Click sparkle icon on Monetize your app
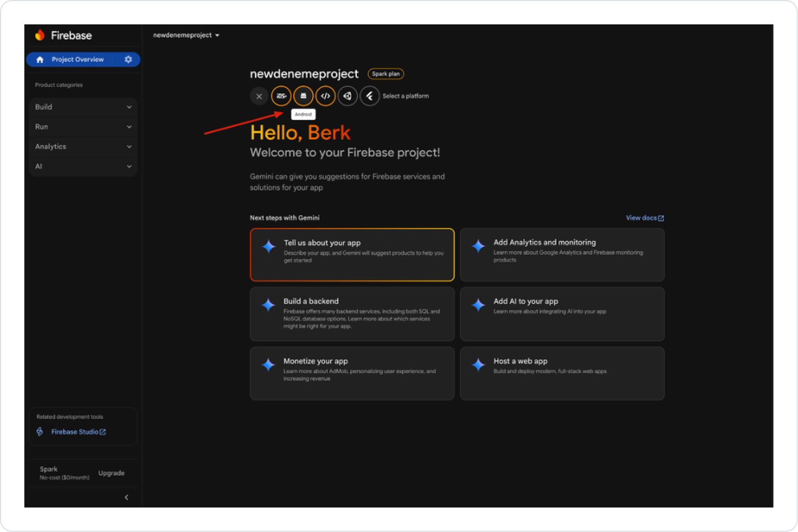This screenshot has width=798, height=532. [x=268, y=365]
